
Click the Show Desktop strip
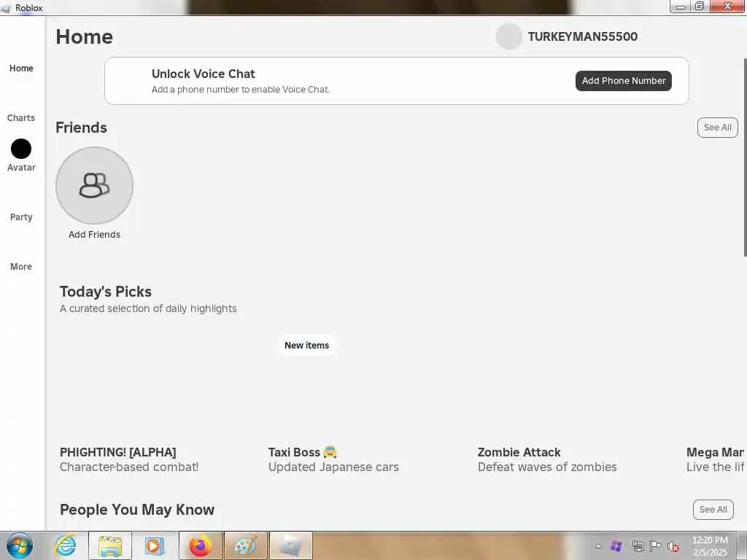tap(743, 545)
